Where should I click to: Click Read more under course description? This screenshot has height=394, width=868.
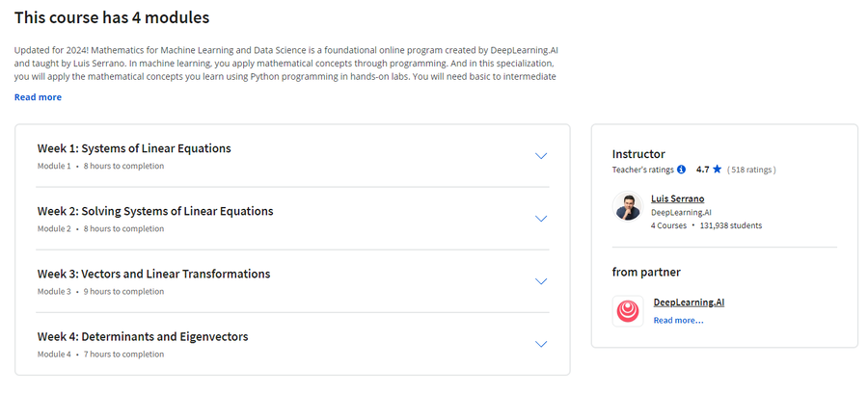[x=39, y=97]
